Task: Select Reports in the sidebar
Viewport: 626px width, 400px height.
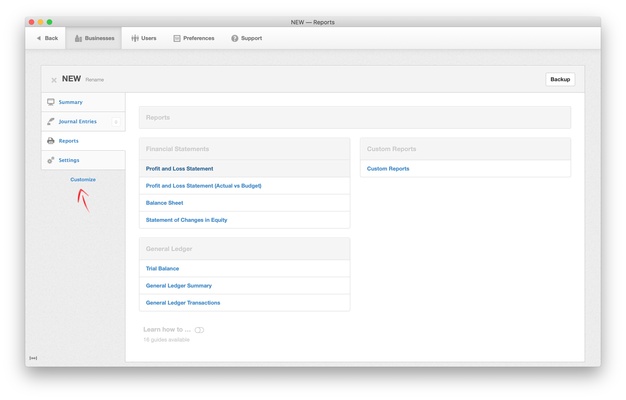Action: [x=83, y=141]
